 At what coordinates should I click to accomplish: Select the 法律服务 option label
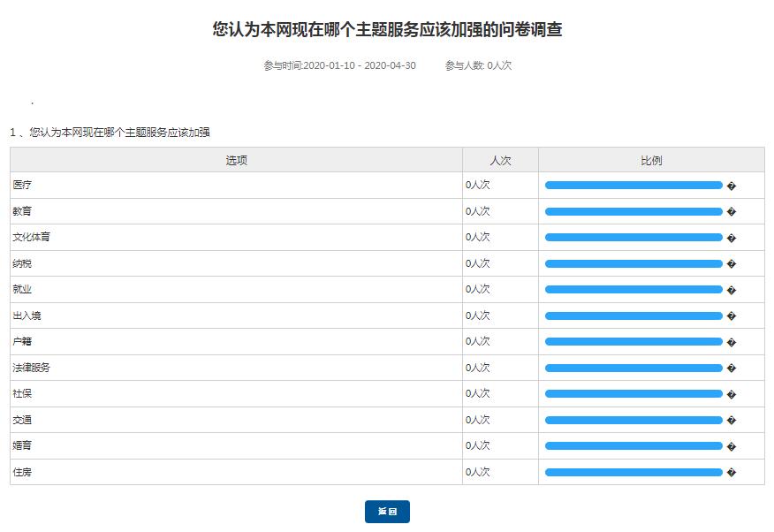pos(31,368)
